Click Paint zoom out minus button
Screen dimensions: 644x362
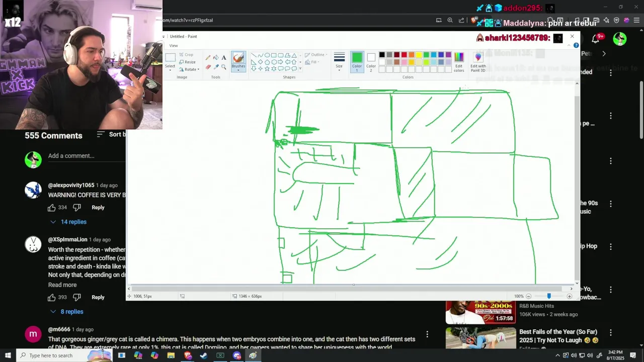[528, 296]
